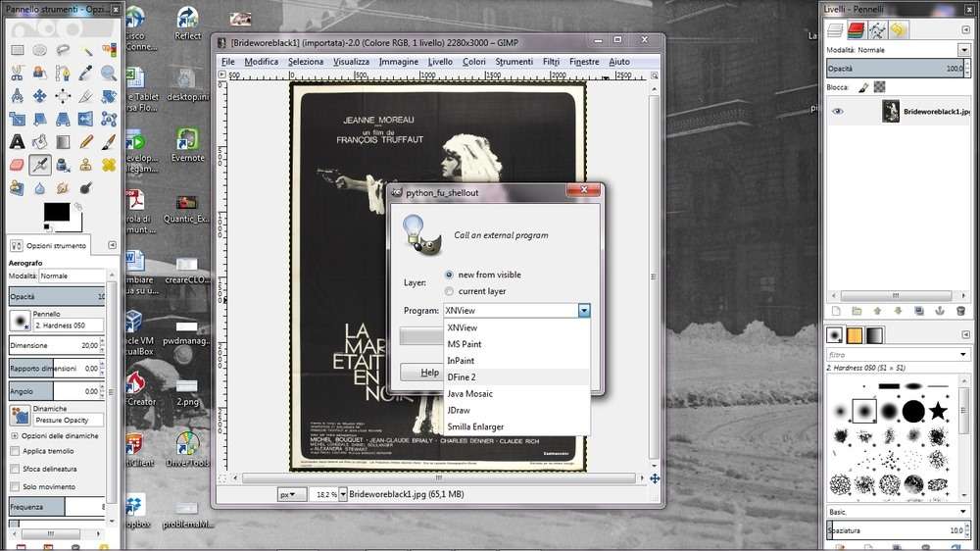Screen dimensions: 980x551
Task: Open the Colori menu
Action: pos(473,62)
